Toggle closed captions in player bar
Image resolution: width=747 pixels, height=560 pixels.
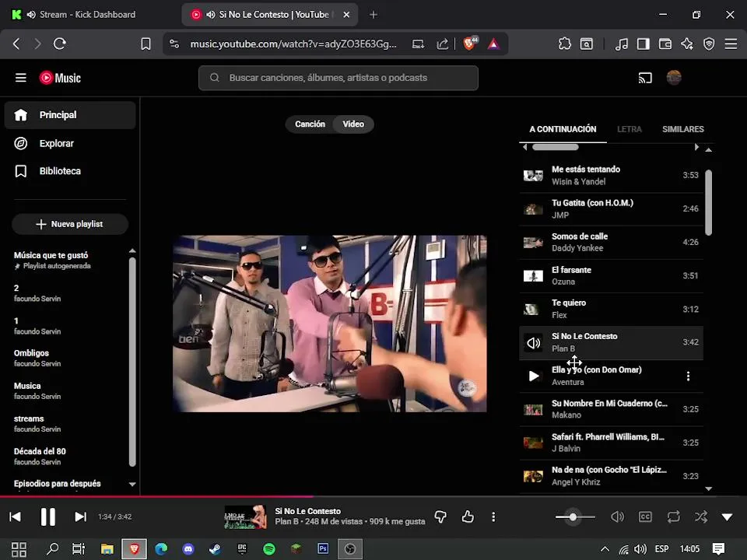tap(645, 516)
